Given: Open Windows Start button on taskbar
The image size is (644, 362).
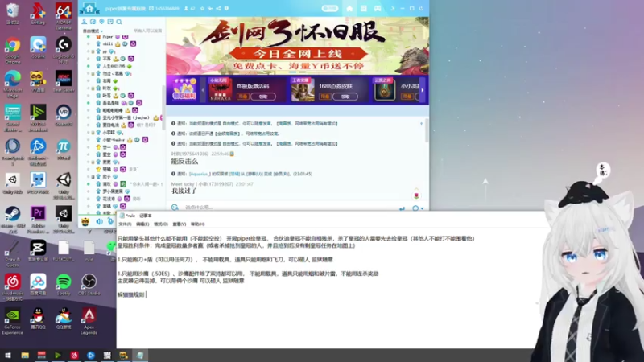Looking at the screenshot, I should point(8,355).
